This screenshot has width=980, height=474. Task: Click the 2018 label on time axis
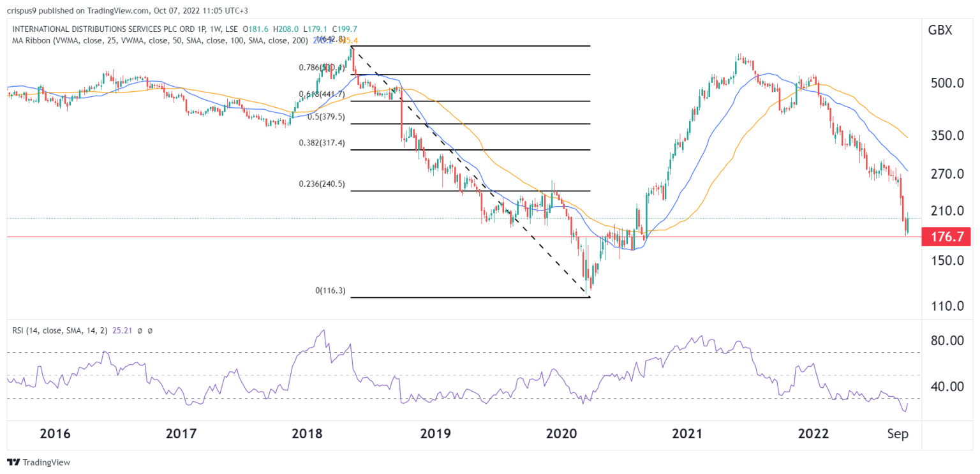308,434
